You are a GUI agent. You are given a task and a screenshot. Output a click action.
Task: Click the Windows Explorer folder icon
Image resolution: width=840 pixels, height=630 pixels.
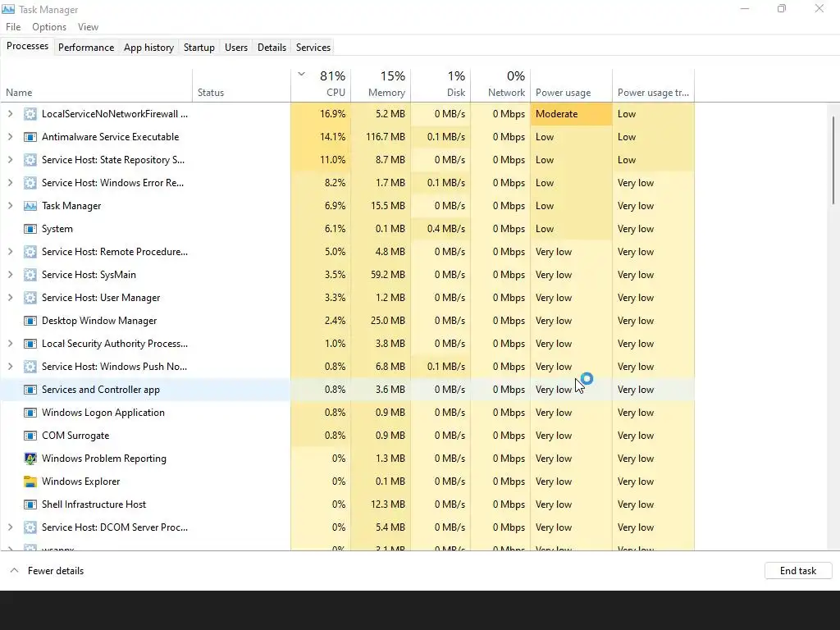point(30,481)
